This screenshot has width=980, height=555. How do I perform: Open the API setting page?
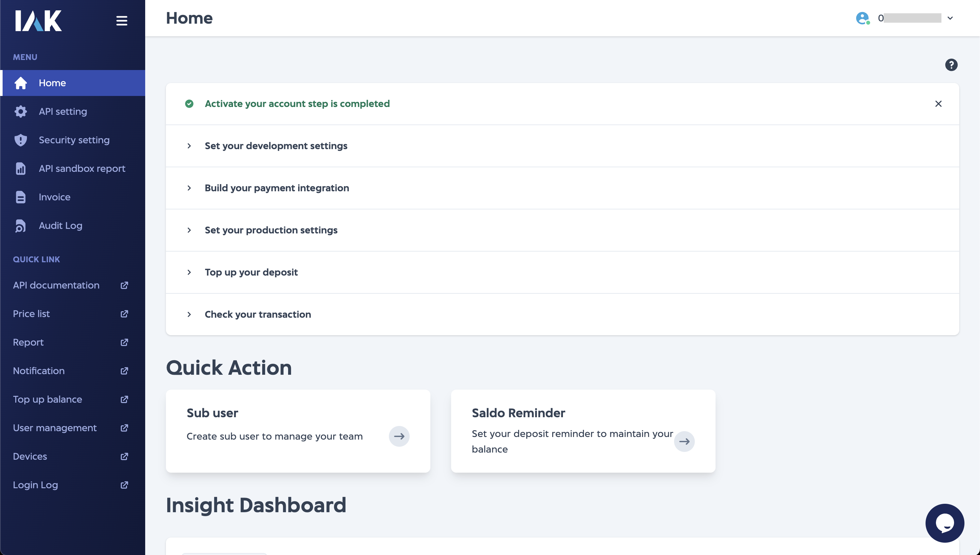(63, 111)
